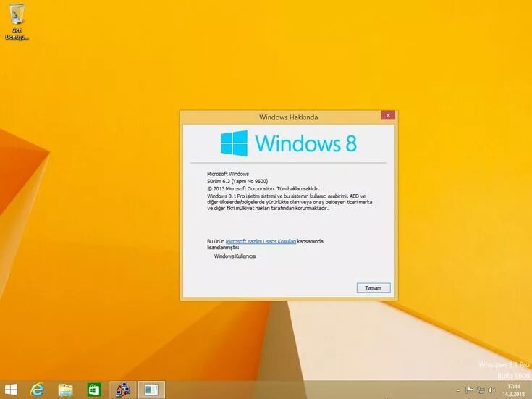
Task: Close the Windows Hakkında dialog
Action: [x=388, y=115]
